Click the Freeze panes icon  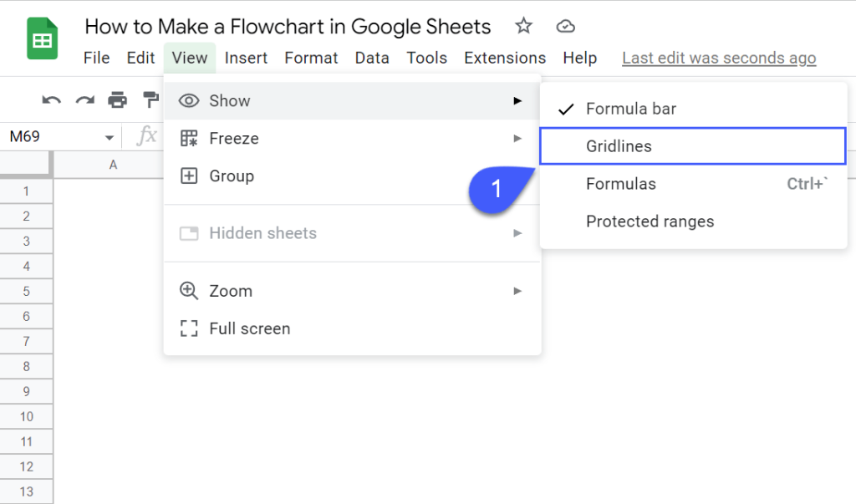click(189, 138)
